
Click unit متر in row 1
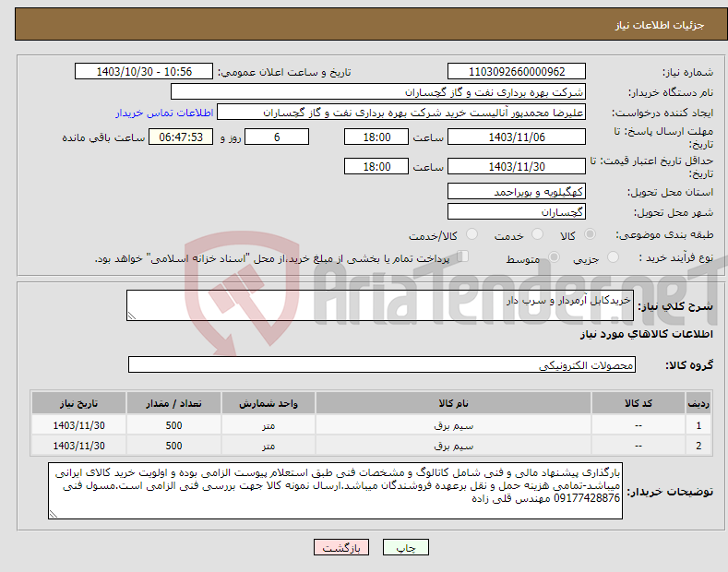pos(269,425)
